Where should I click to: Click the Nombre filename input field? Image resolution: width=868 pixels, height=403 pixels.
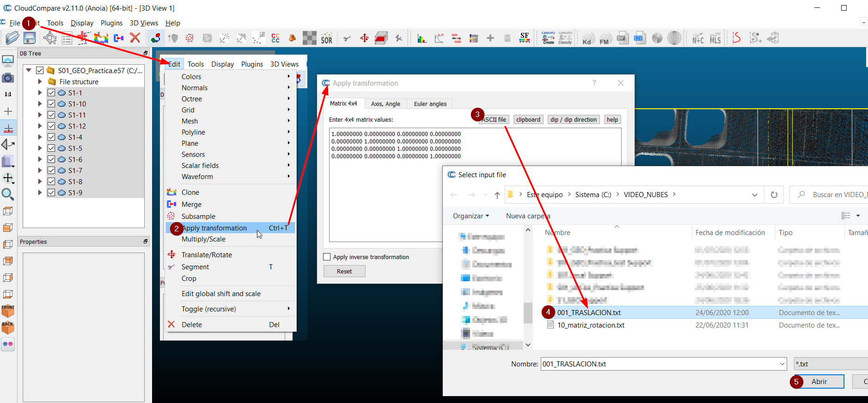tap(664, 364)
